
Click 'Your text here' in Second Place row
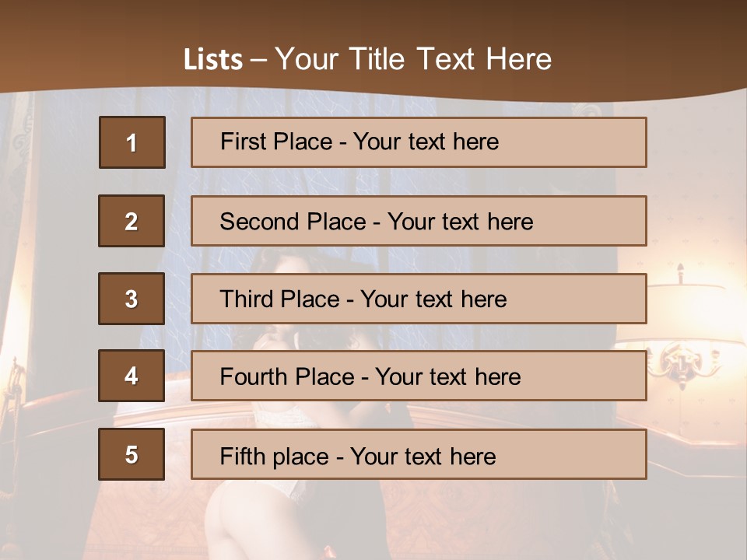[461, 222]
